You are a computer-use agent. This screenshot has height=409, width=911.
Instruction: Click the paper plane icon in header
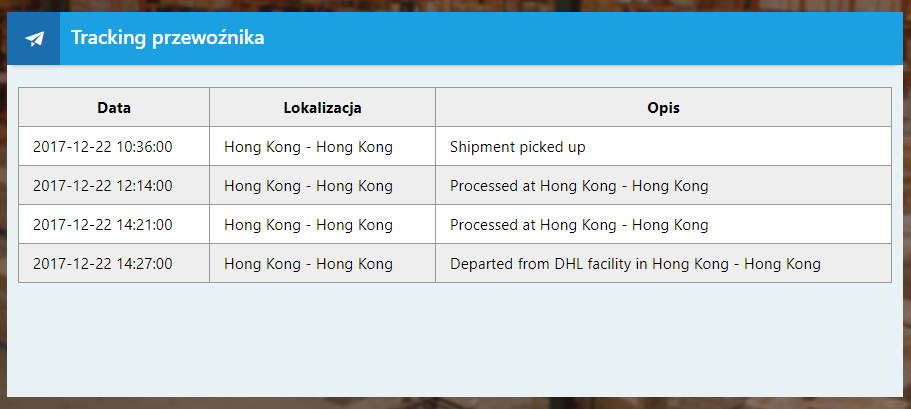pos(35,39)
